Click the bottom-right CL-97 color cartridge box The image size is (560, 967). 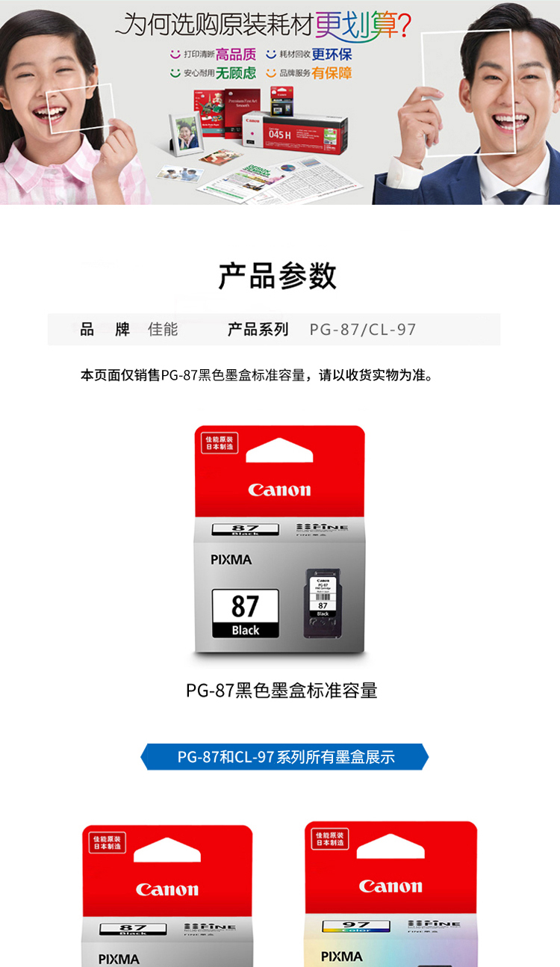click(x=391, y=894)
